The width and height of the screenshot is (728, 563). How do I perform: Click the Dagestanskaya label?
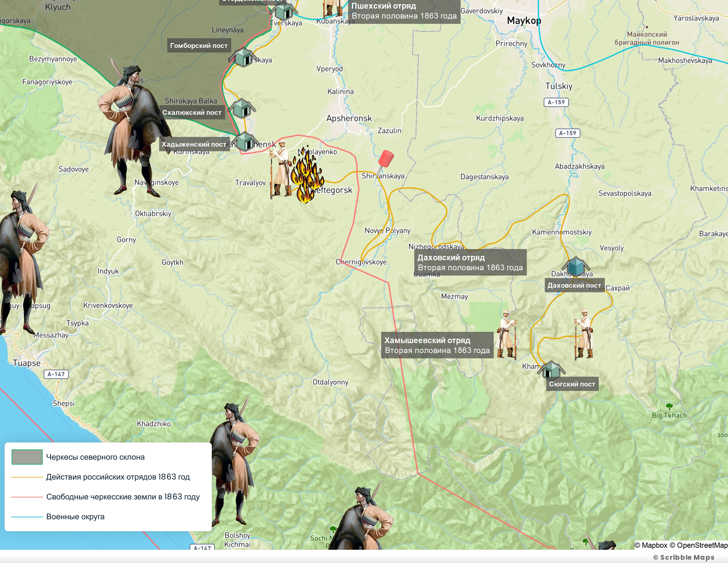(484, 177)
